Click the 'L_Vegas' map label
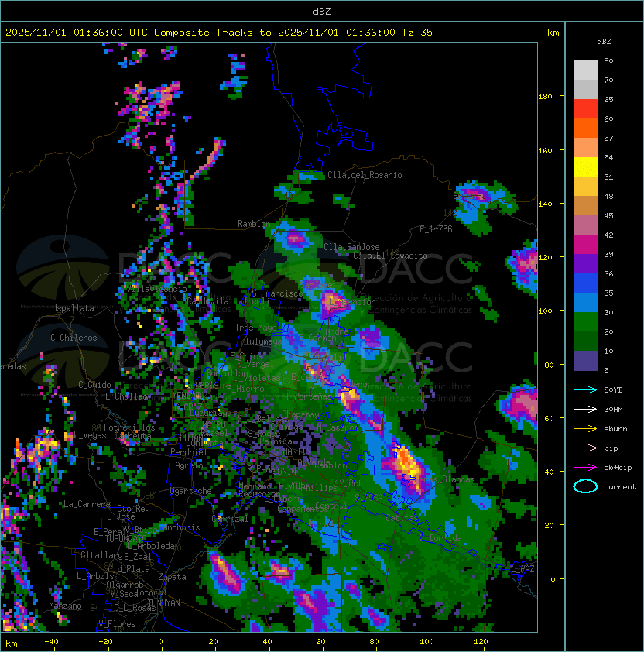 90,435
